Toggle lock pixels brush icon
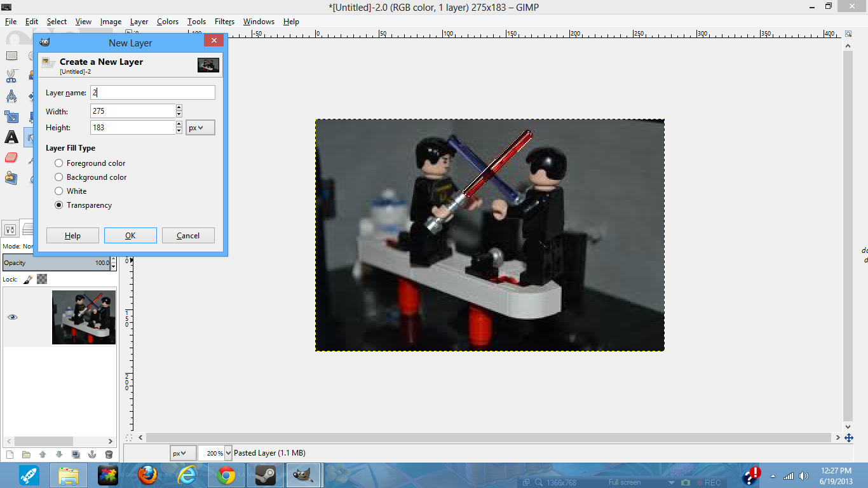 click(x=28, y=279)
